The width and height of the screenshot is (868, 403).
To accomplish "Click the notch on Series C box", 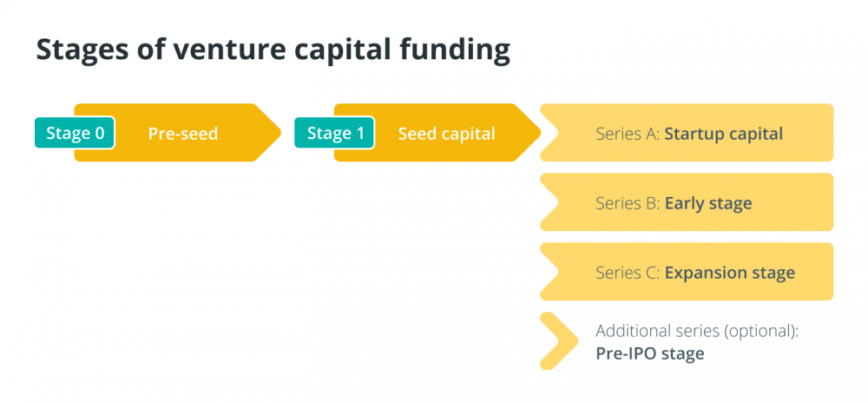I will pos(551,272).
